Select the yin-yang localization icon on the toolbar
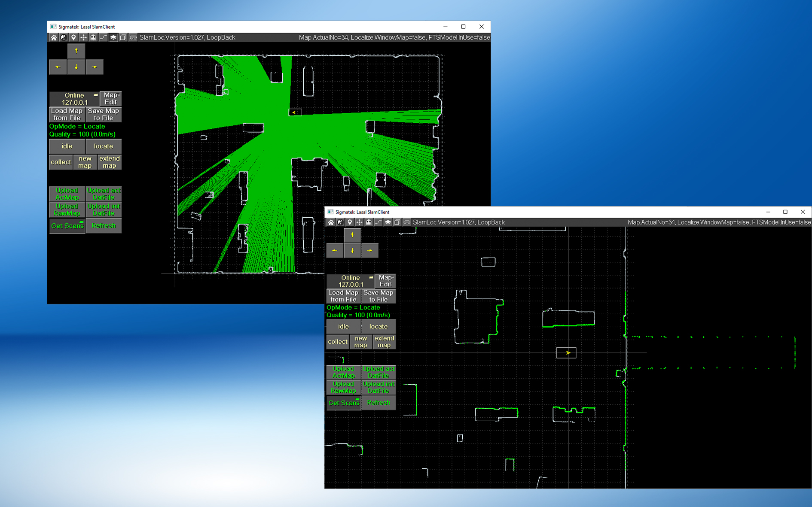Viewport: 812px width, 507px height. [340, 222]
